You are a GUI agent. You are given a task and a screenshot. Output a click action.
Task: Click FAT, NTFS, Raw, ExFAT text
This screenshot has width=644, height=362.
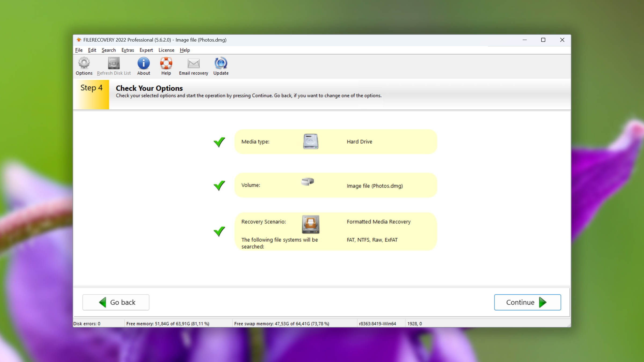(x=372, y=240)
